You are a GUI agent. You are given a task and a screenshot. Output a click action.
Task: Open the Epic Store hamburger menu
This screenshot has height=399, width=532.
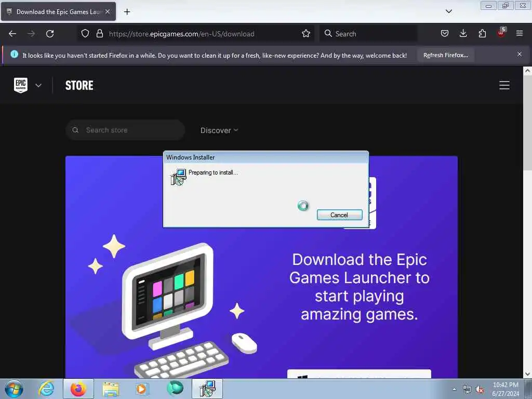click(504, 85)
